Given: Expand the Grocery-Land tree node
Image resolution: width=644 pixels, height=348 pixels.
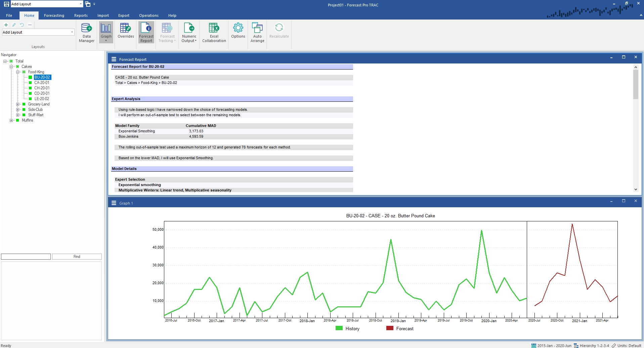Looking at the screenshot, I should click(18, 104).
